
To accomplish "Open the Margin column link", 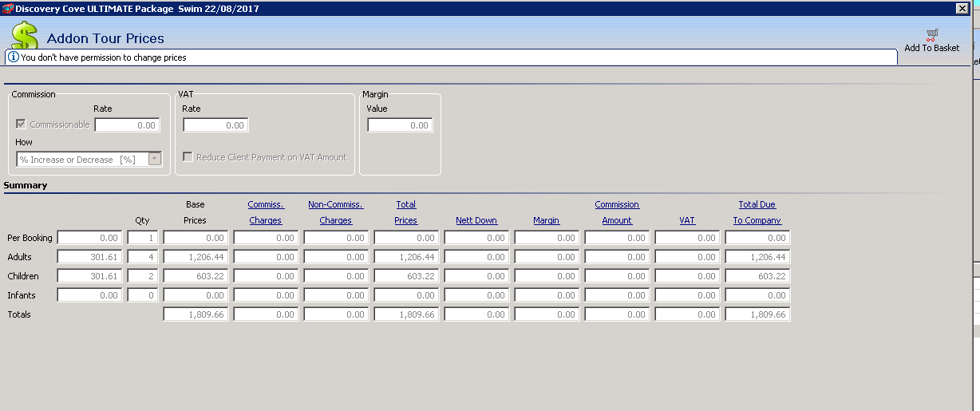I will [x=547, y=220].
